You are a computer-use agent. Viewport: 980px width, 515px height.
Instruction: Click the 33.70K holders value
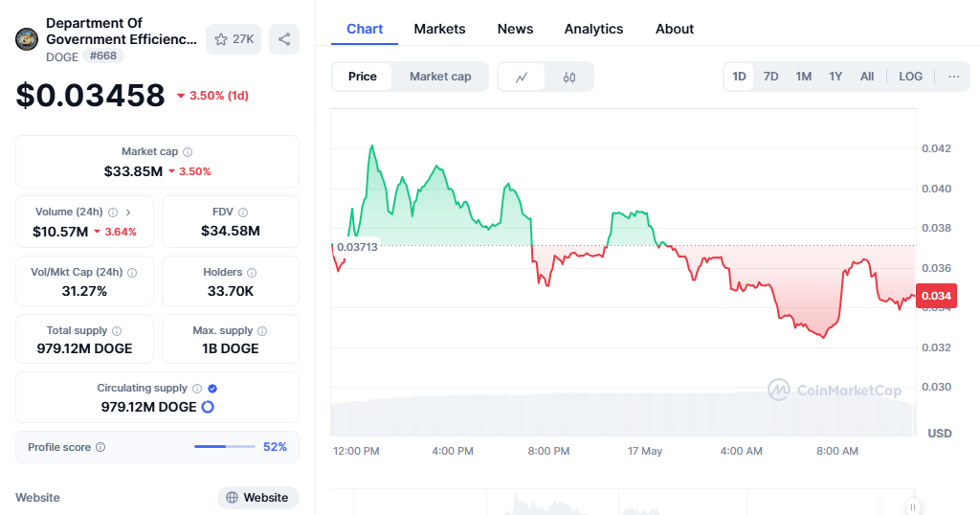[231, 291]
